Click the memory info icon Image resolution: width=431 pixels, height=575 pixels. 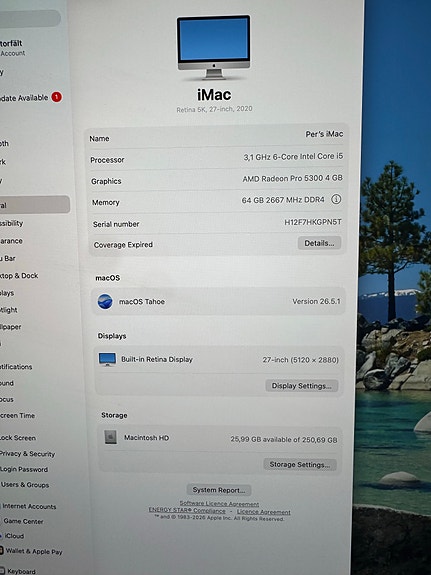click(336, 199)
